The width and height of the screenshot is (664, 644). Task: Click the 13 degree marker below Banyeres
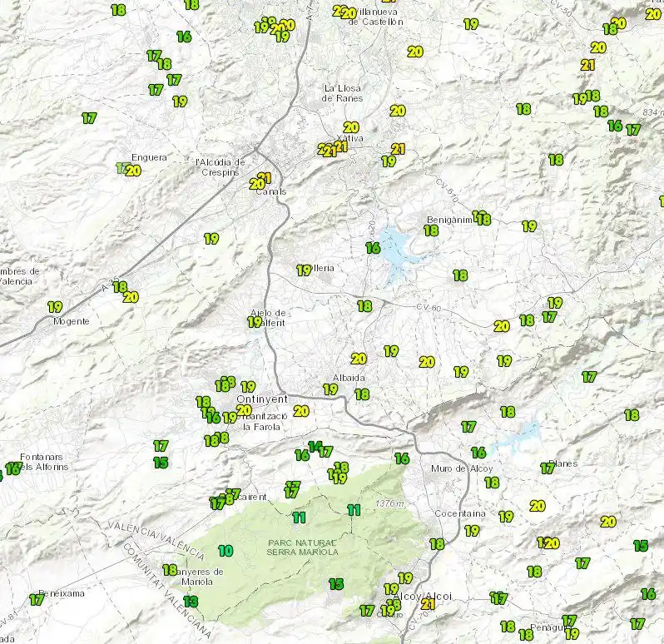point(191,602)
